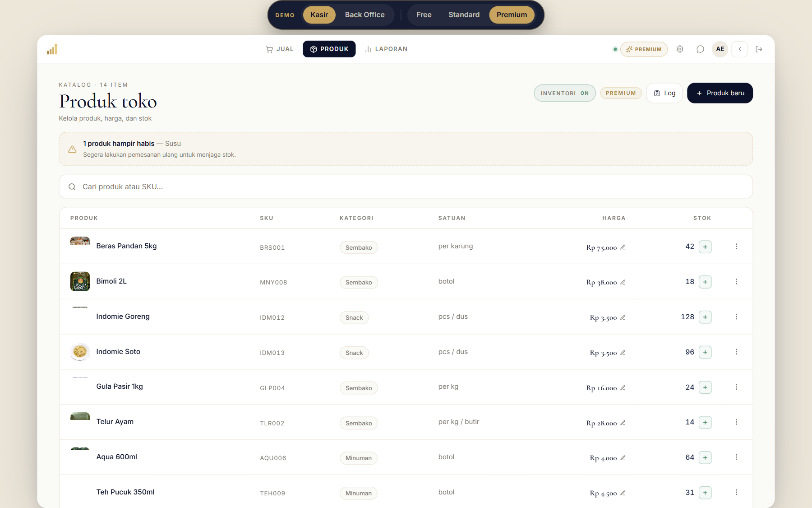Open more options for Indomie Goreng

(x=736, y=317)
